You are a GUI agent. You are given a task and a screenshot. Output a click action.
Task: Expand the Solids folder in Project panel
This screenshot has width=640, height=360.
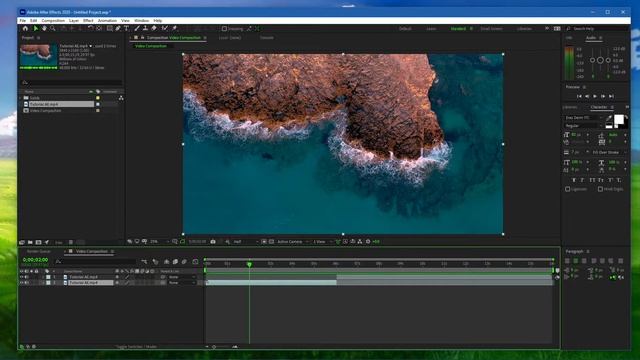click(20, 98)
